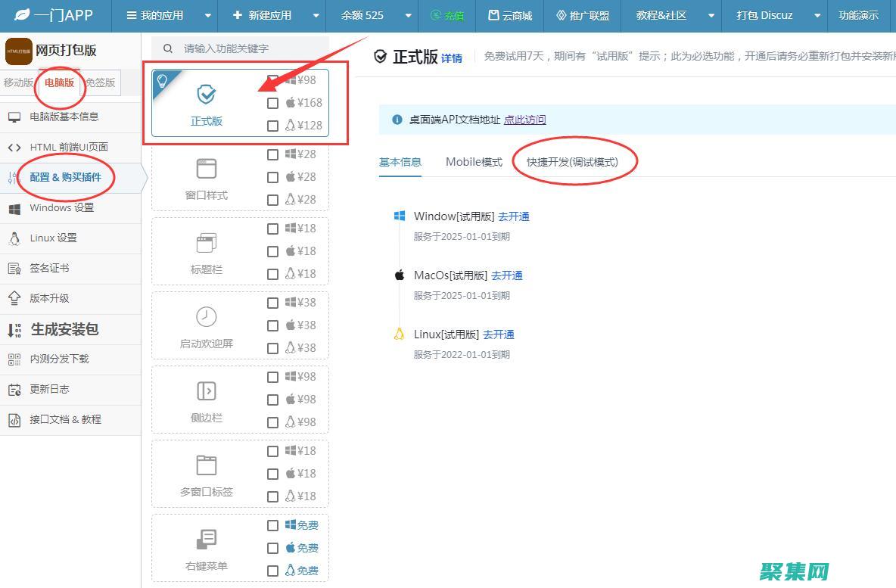This screenshot has width=896, height=588.
Task: Click the 右键菜单 context menu icon
Action: click(206, 539)
